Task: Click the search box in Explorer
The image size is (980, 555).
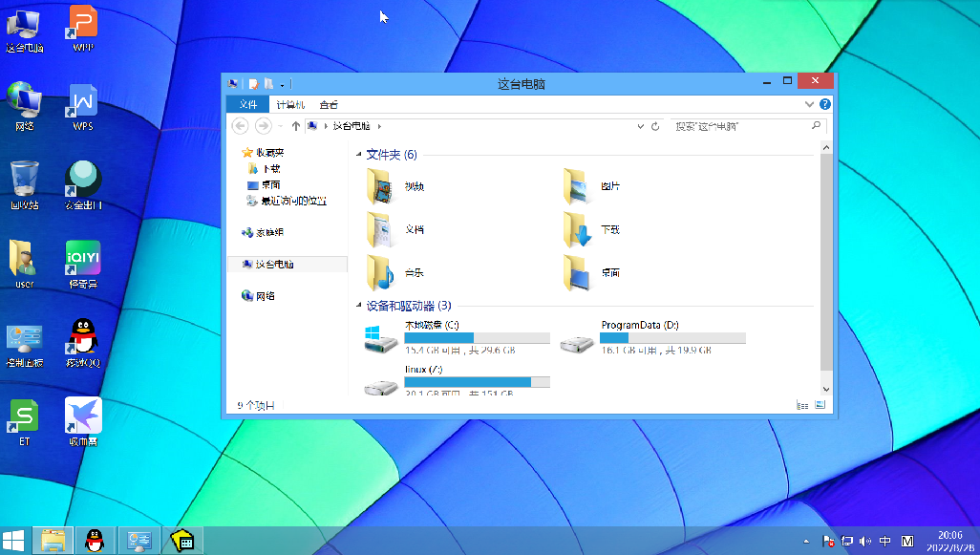Action: coord(748,126)
